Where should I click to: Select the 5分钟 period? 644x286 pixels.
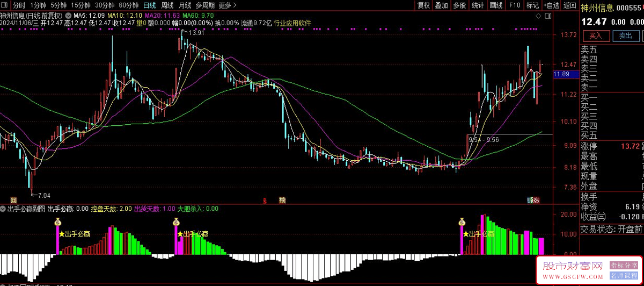pyautogui.click(x=59, y=5)
